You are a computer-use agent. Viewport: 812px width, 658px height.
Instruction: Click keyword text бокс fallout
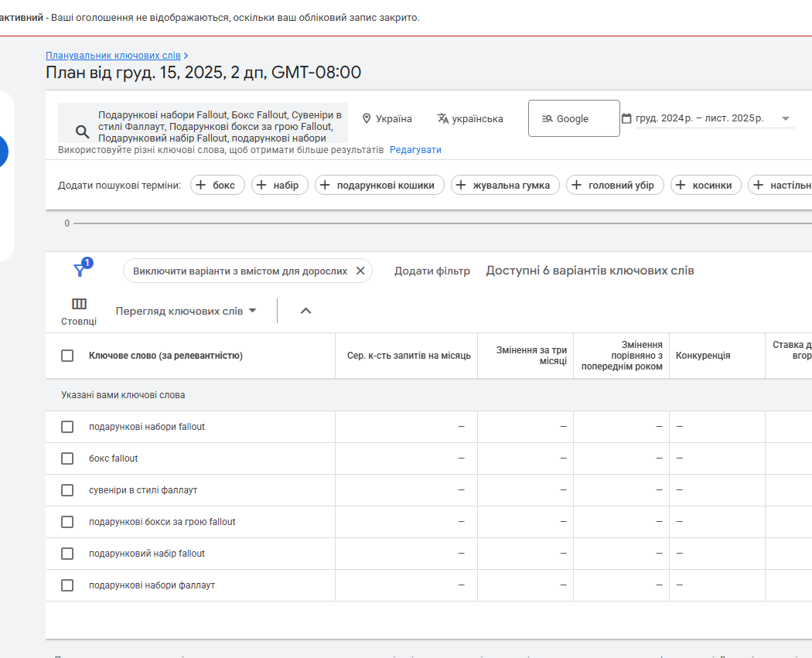point(114,459)
